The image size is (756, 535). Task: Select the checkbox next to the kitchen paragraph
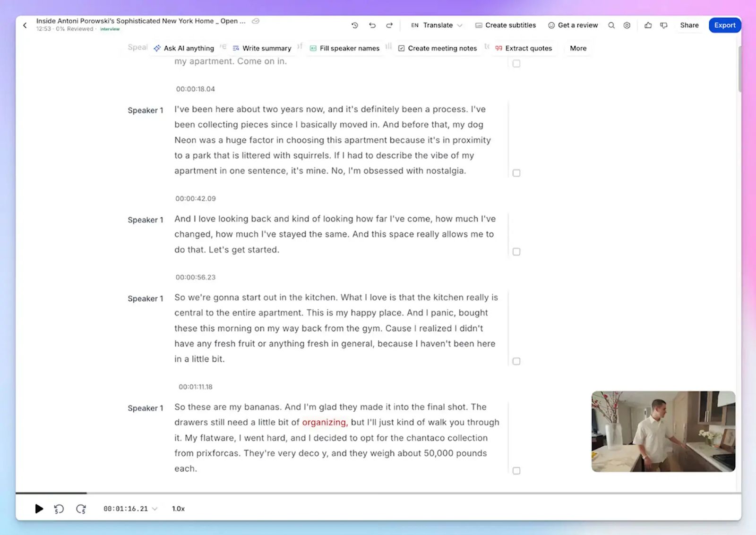tap(516, 361)
